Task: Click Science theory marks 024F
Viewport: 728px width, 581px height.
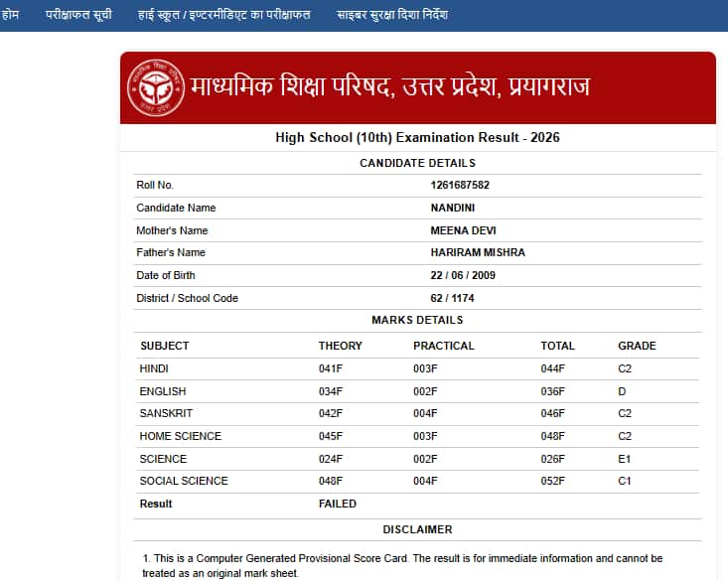Action: 331,459
